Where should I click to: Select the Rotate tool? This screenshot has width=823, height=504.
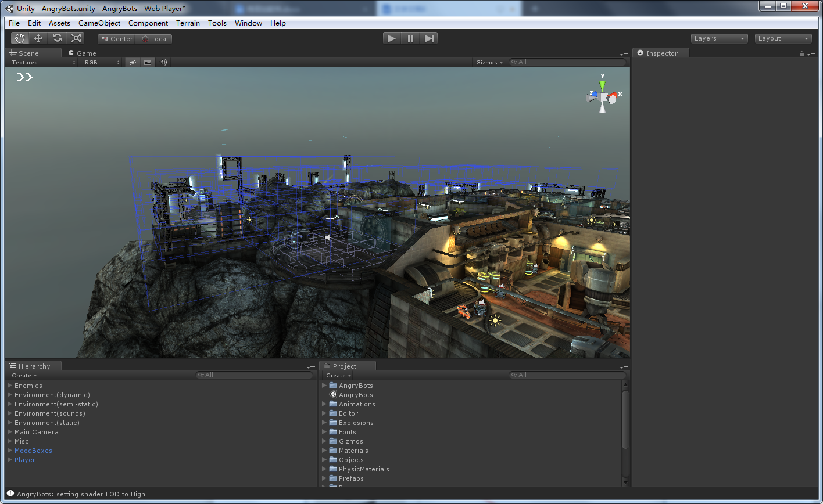tap(57, 38)
